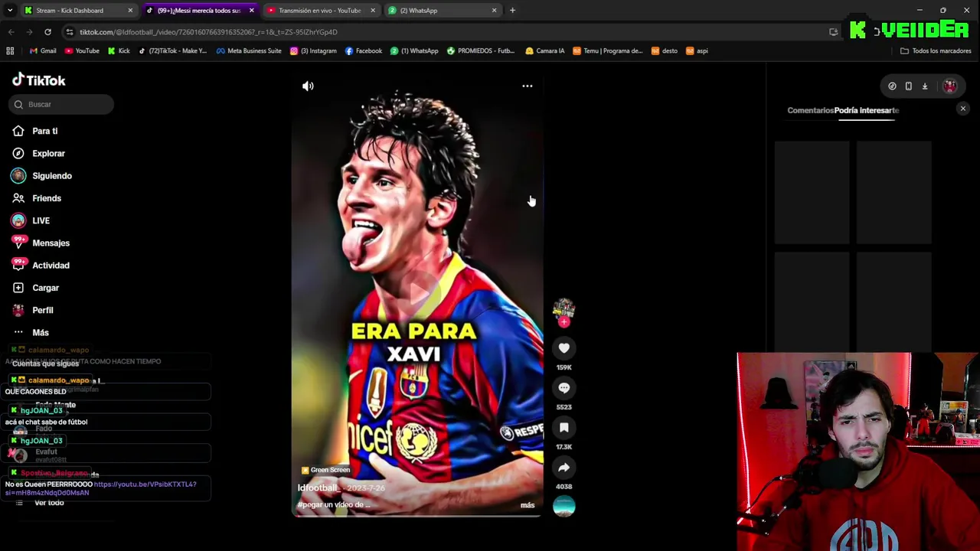Open aspi bookmark
The image size is (980, 551).
coord(697,51)
